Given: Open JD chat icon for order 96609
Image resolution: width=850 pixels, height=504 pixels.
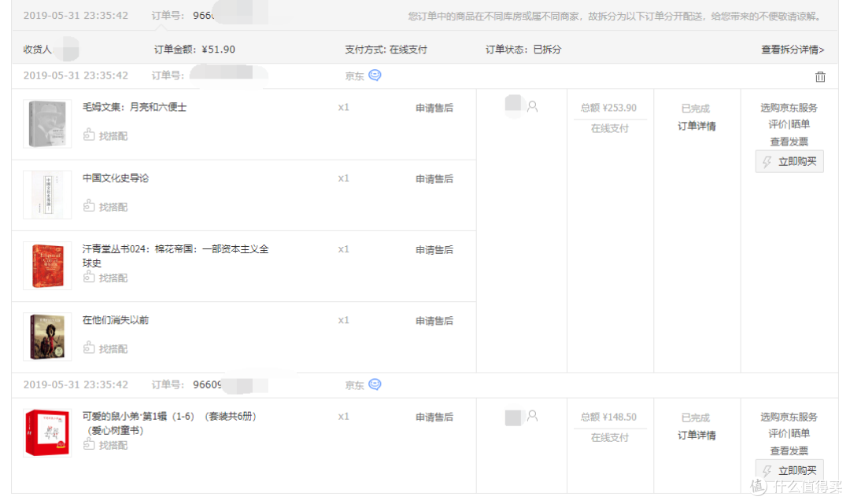Looking at the screenshot, I should pos(375,384).
